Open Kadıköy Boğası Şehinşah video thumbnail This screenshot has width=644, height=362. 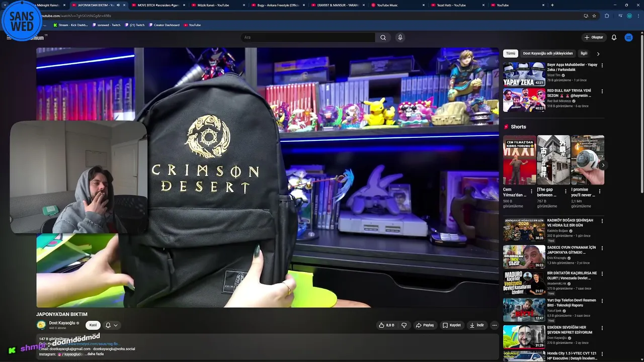click(x=524, y=229)
